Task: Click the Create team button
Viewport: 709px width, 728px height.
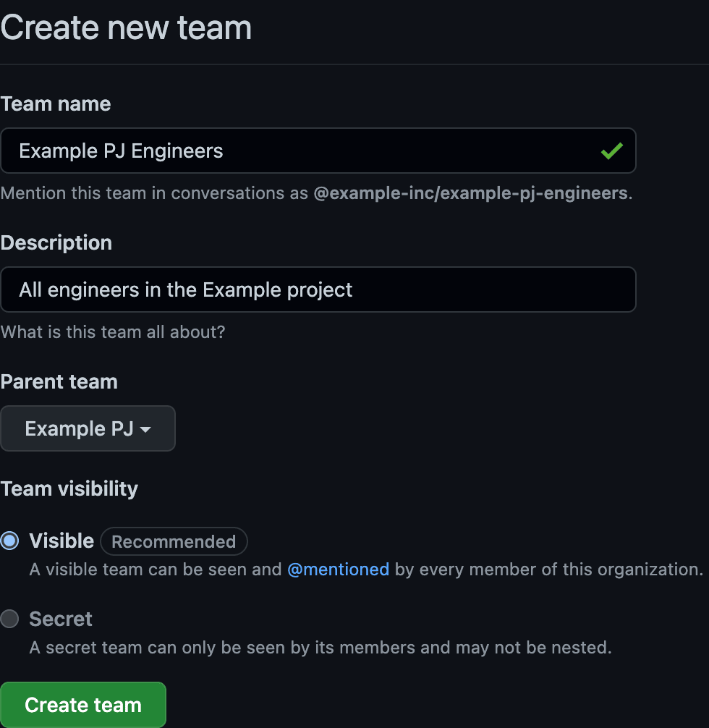Action: point(83,705)
